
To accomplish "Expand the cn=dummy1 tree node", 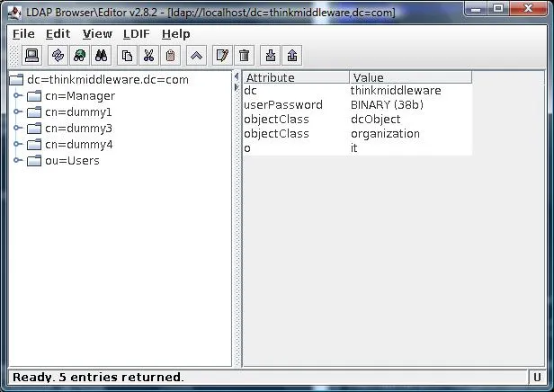I will (x=17, y=111).
